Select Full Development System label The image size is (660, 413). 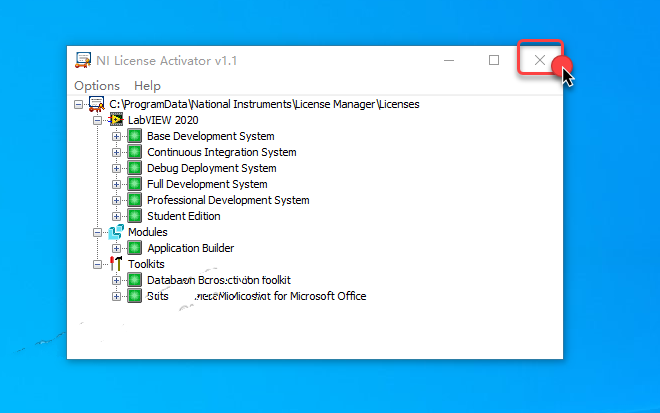pos(207,184)
